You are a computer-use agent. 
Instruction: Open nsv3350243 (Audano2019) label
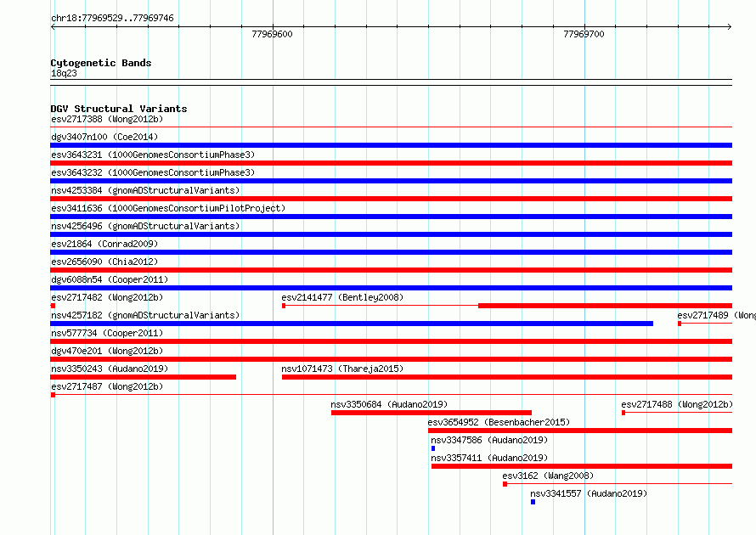[110, 369]
